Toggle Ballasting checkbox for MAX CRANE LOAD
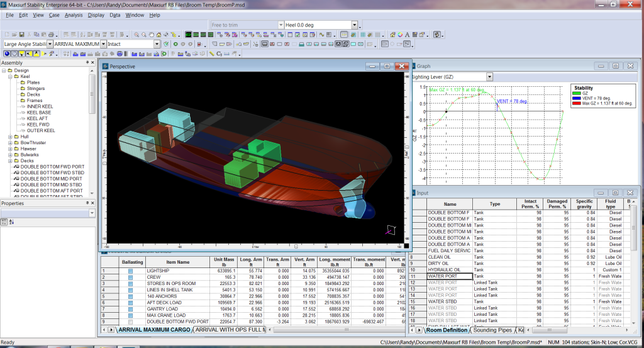The image size is (644, 348). click(x=130, y=315)
